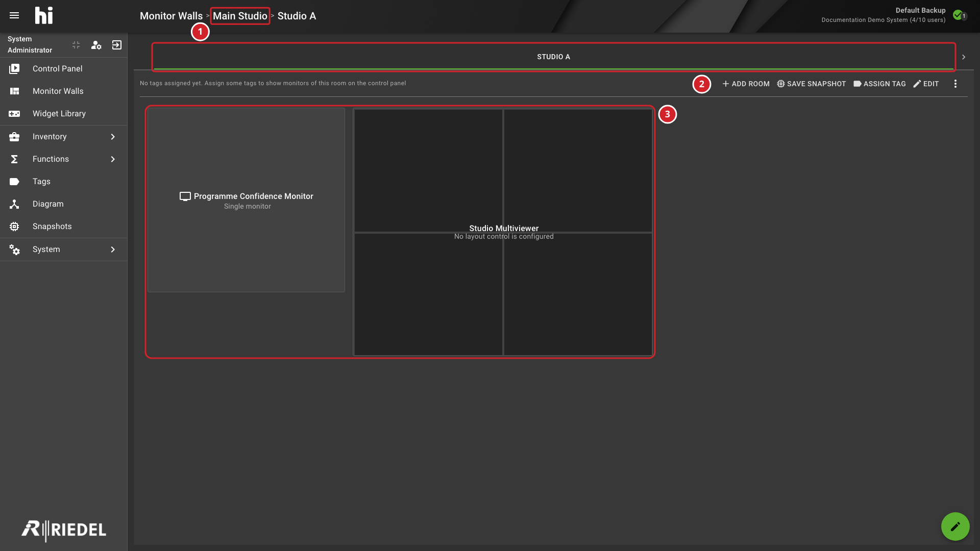Click 'Single monitor' subtitle text

pos(247,207)
